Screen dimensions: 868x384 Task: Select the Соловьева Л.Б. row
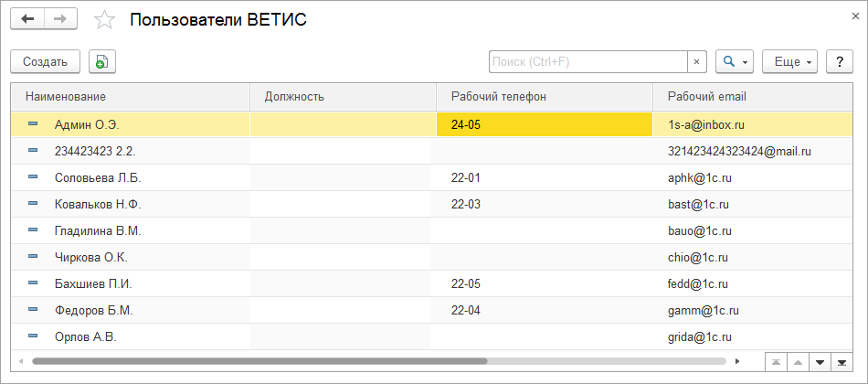[x=98, y=177]
